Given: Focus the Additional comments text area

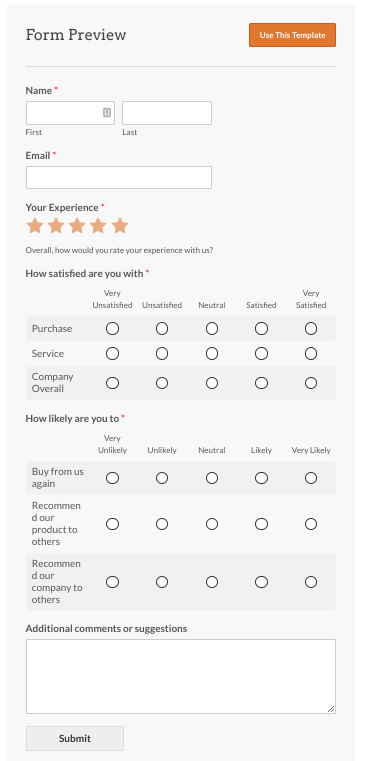Looking at the screenshot, I should point(181,677).
